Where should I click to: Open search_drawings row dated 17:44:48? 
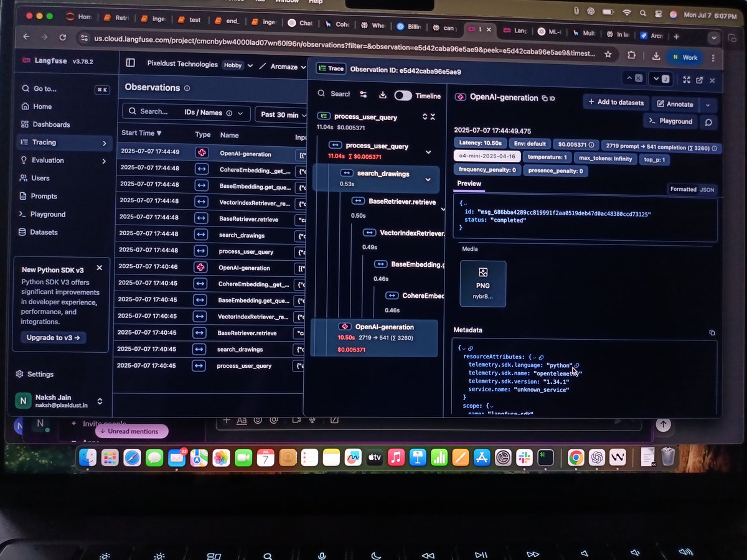click(x=212, y=235)
